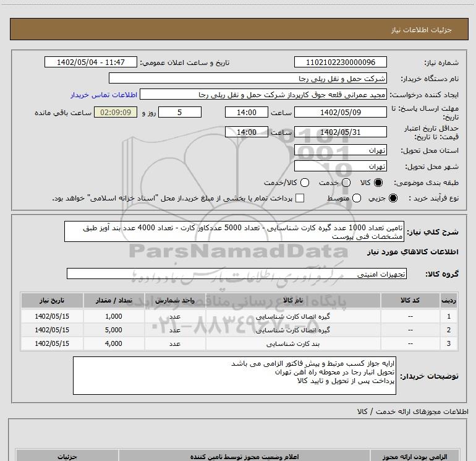Click the ردیف column header

point(449,300)
